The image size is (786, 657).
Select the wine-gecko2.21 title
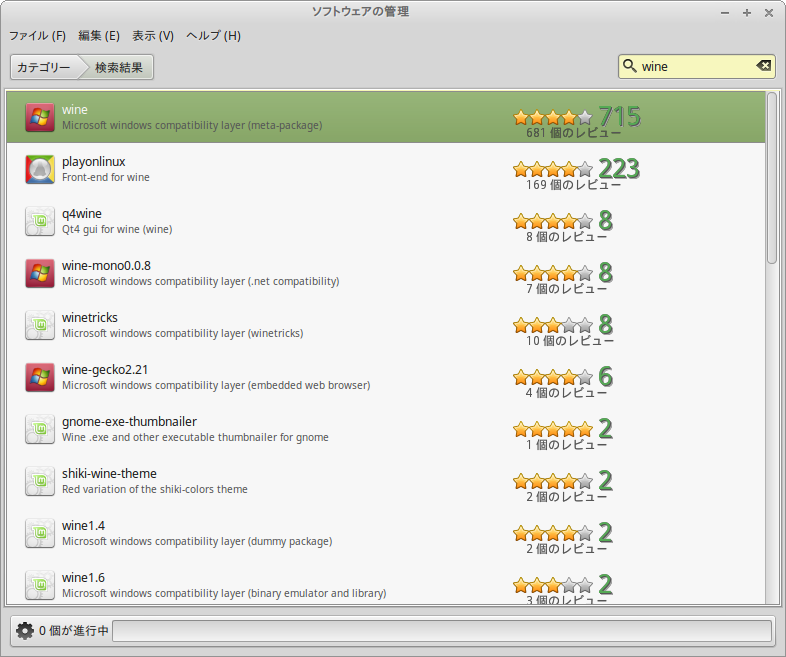click(105, 370)
